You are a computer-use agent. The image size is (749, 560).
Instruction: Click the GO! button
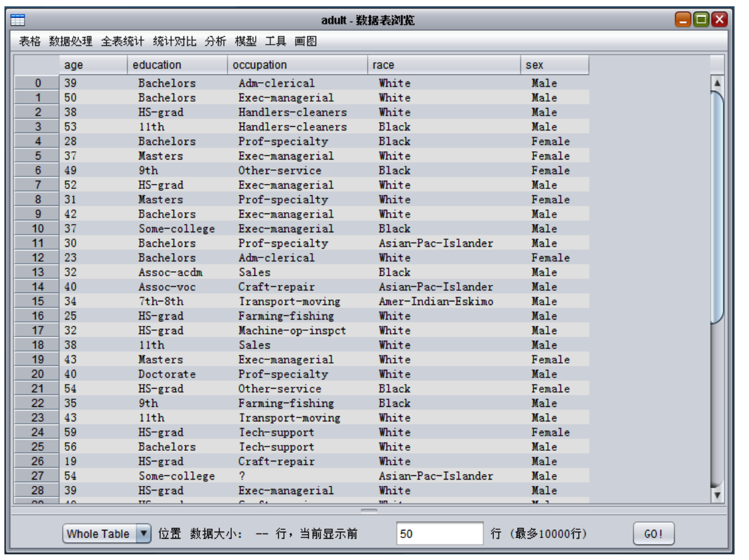tap(653, 533)
